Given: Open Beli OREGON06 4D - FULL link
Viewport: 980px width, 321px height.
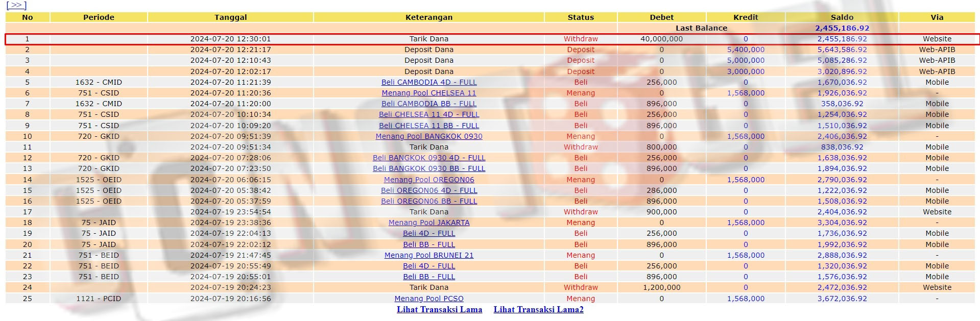Looking at the screenshot, I should coord(428,190).
